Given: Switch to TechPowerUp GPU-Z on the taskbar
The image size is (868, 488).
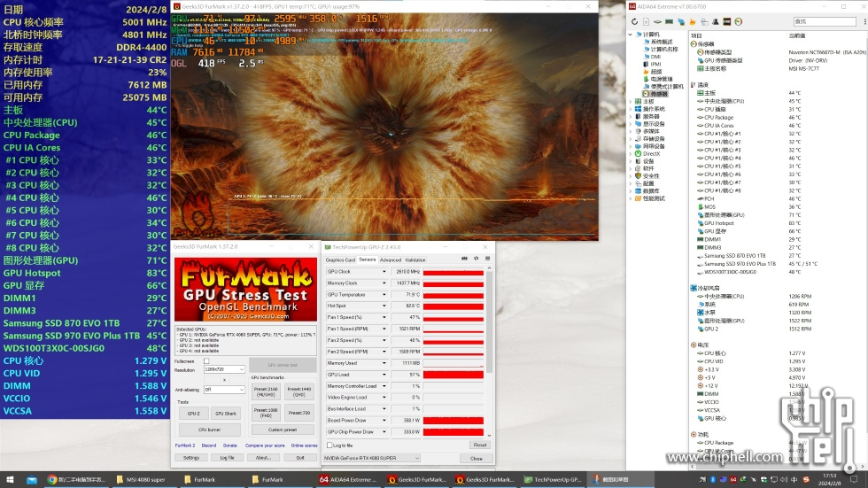Looking at the screenshot, I should pyautogui.click(x=553, y=480).
